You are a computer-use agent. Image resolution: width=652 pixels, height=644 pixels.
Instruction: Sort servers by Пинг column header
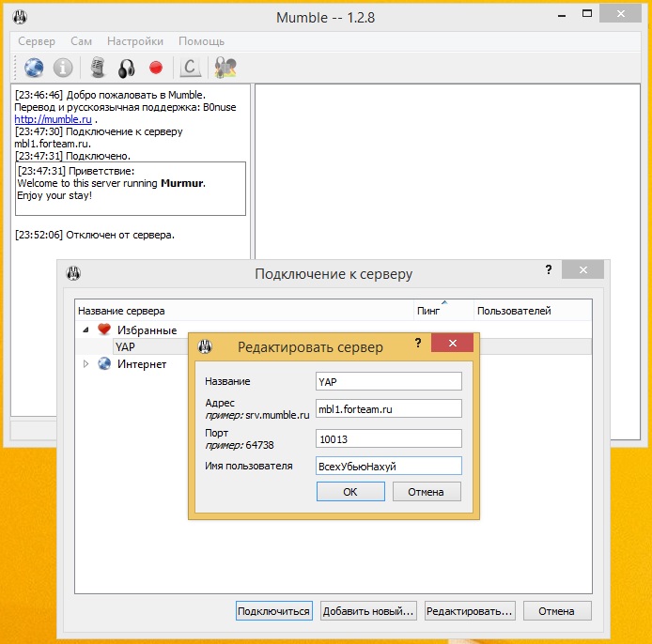(x=428, y=311)
